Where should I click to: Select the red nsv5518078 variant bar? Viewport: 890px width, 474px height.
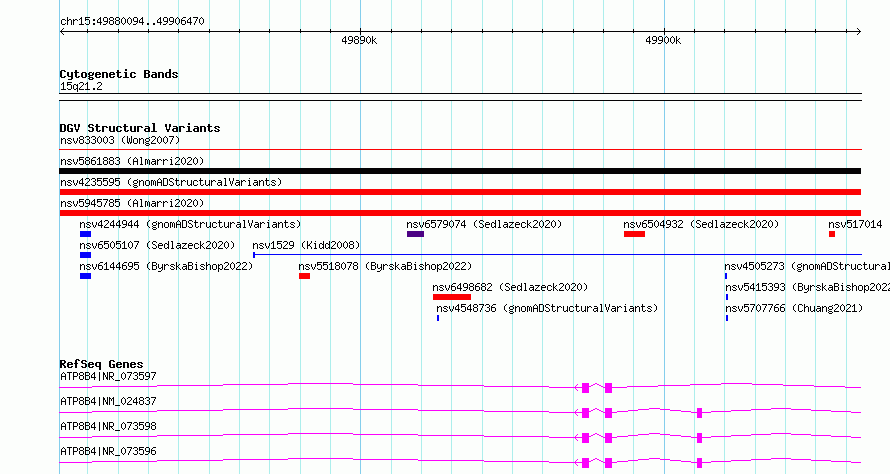click(304, 276)
